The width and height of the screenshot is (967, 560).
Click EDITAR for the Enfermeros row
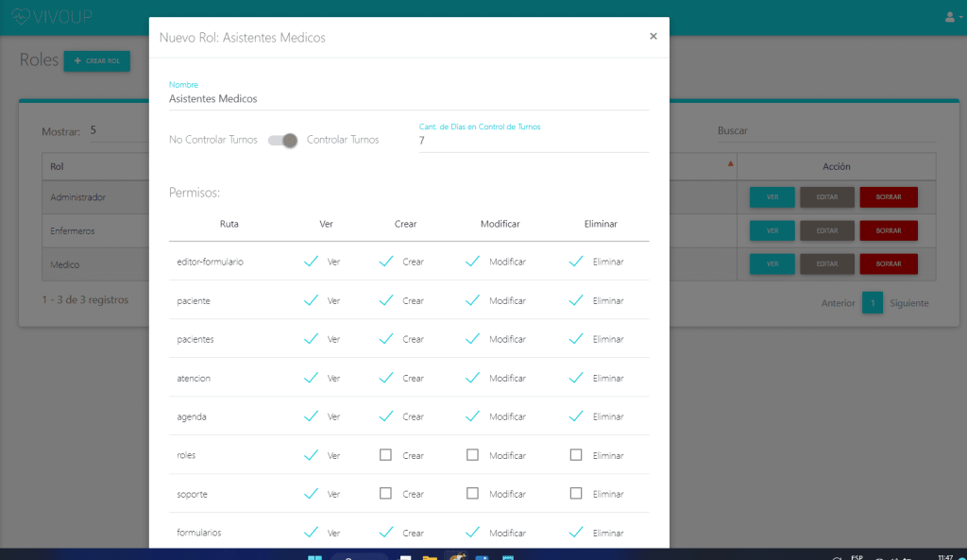coord(827,230)
